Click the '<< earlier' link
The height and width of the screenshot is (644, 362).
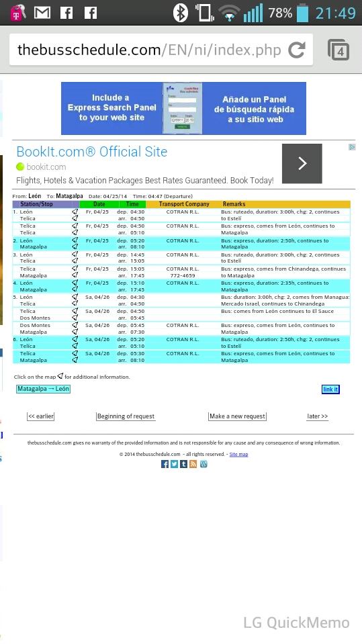[x=41, y=416]
